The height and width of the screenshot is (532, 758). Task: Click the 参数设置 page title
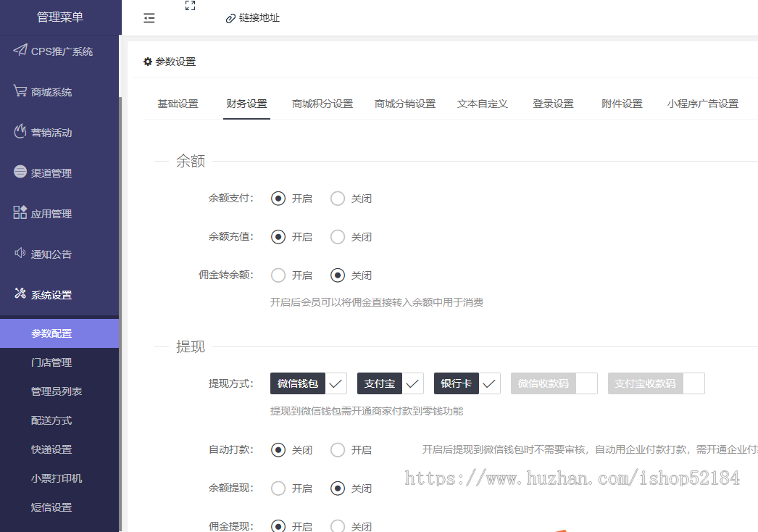pos(175,62)
